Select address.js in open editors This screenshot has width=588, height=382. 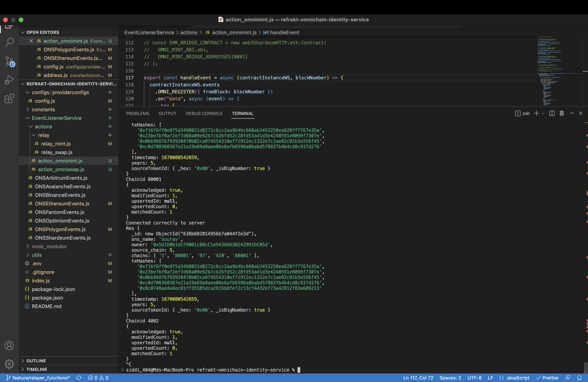pos(68,75)
